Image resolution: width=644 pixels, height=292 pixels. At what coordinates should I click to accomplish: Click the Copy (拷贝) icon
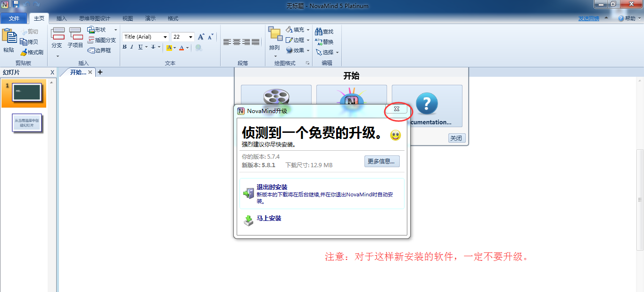pos(24,42)
